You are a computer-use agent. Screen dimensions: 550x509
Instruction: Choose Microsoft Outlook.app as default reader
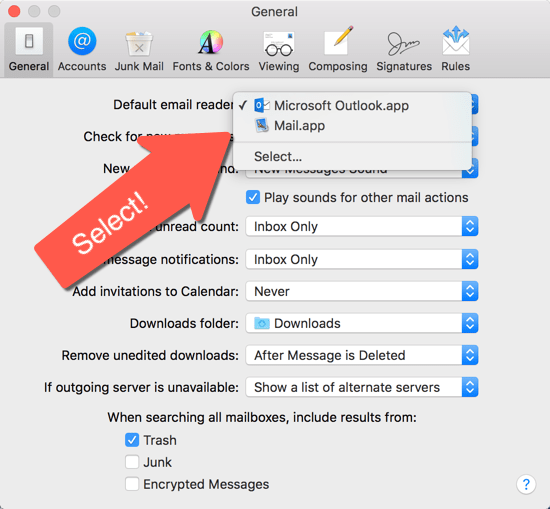click(x=352, y=105)
